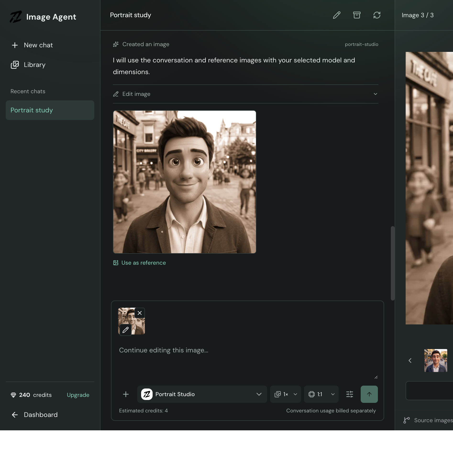Select the Portrait study recent chat
This screenshot has width=453, height=476.
[x=50, y=110]
